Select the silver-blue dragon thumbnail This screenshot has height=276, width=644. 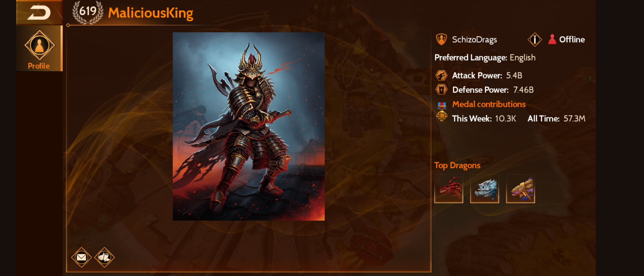[485, 189]
